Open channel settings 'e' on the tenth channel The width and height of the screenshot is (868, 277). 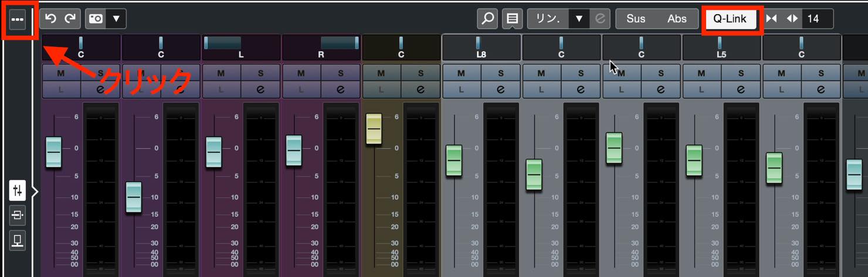click(820, 90)
